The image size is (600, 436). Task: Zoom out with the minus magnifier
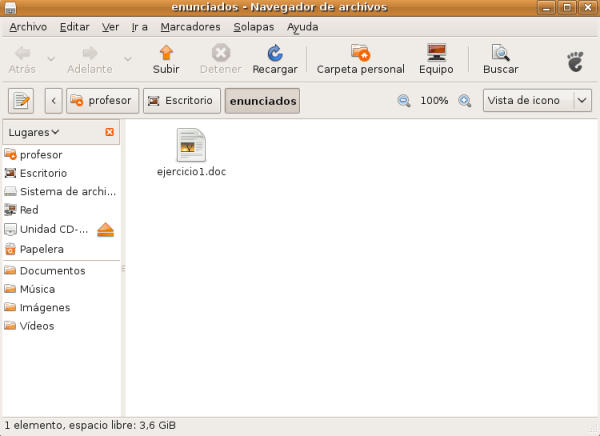tap(404, 101)
